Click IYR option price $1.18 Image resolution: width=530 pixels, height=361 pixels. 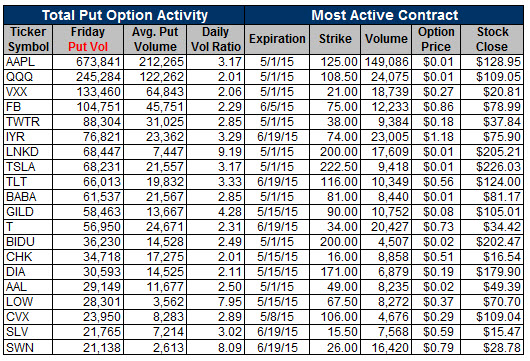[436, 137]
